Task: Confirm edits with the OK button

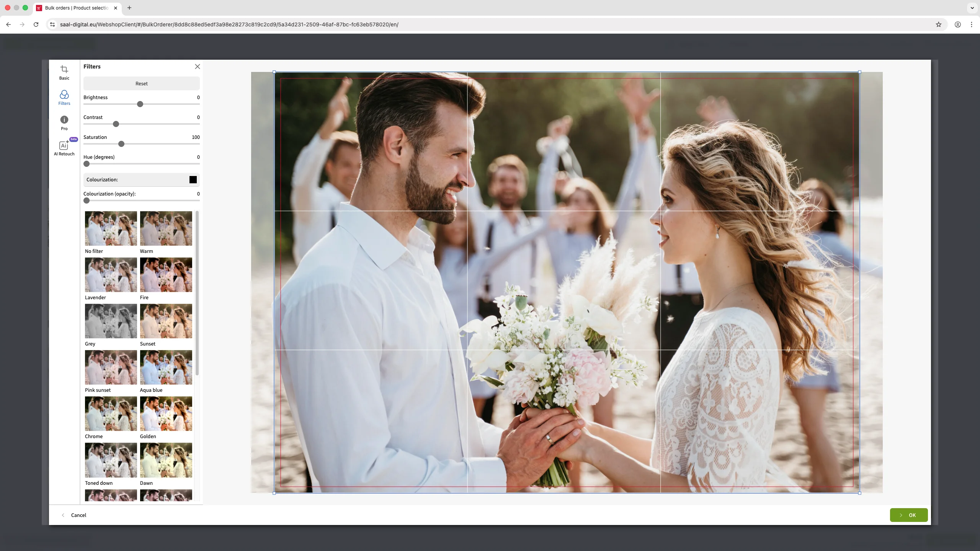Action: [908, 515]
